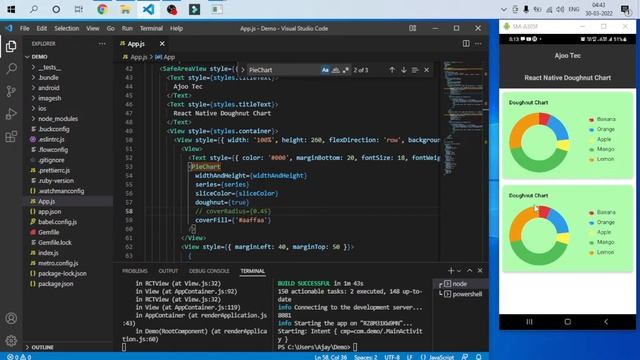The width and height of the screenshot is (640, 360).
Task: Toggle Find in Selection option
Action: pos(415,70)
